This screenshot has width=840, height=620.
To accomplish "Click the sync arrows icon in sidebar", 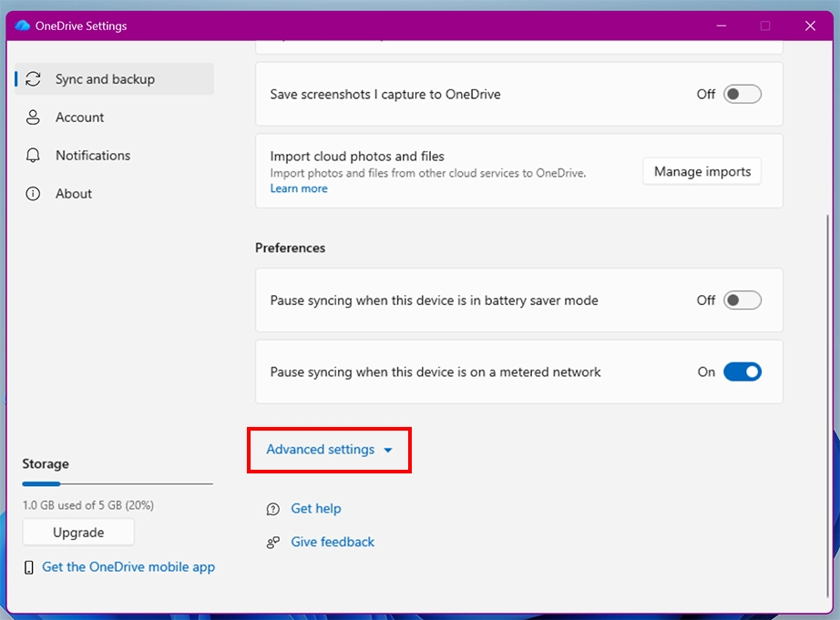I will click(x=33, y=79).
